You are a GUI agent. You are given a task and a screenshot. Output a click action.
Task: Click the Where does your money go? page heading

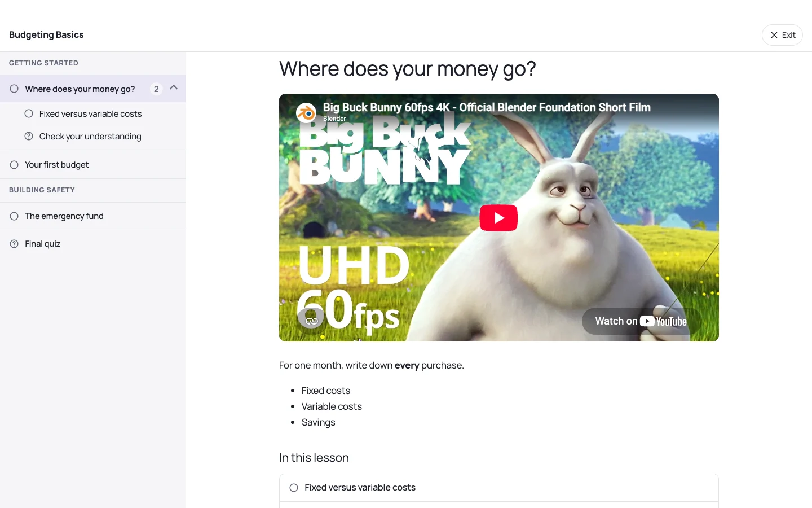407,69
